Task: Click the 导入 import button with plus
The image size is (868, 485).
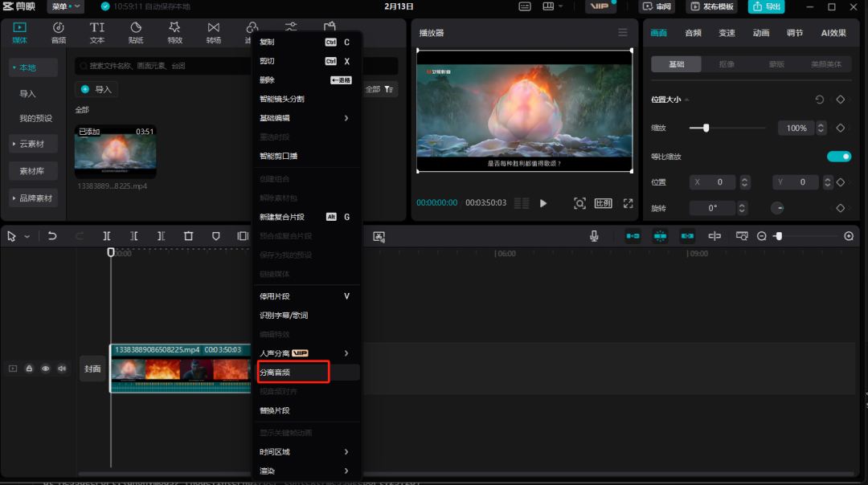Action: (x=96, y=89)
